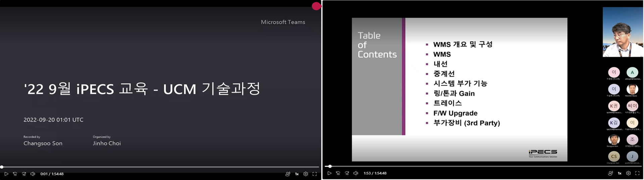Click 'WMS 개요 및 구성' on the slide
The width and height of the screenshot is (644, 180).
(x=463, y=44)
